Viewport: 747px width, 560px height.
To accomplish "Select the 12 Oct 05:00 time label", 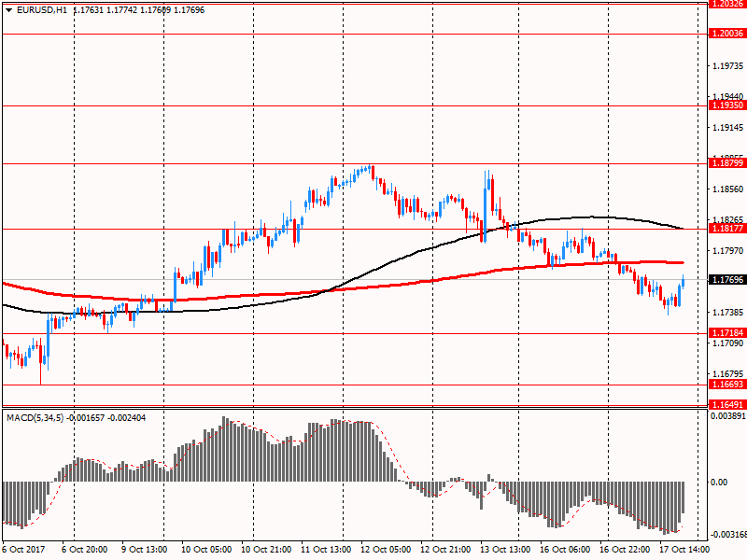I will point(386,549).
